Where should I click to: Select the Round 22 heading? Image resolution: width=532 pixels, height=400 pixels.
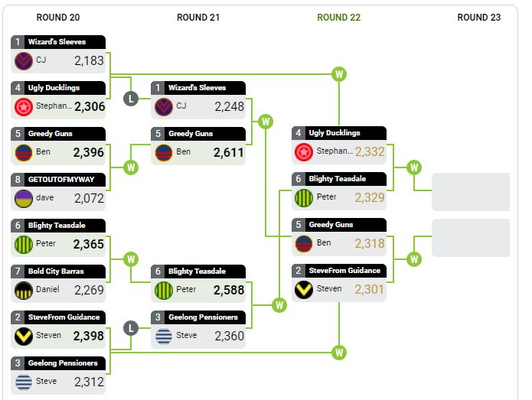[338, 18]
